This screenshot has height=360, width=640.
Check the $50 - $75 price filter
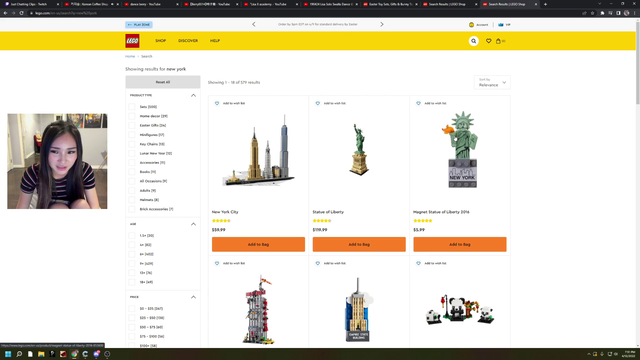pyautogui.click(x=132, y=327)
